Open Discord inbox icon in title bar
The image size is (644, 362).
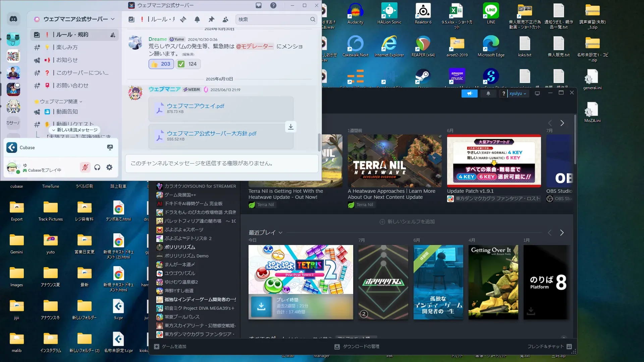coord(259,5)
